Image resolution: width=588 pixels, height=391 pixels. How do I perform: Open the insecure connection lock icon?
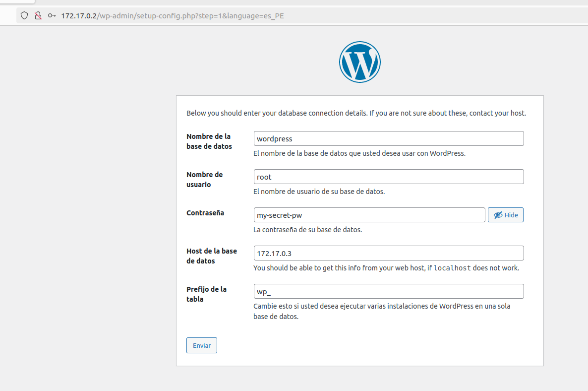pos(38,16)
